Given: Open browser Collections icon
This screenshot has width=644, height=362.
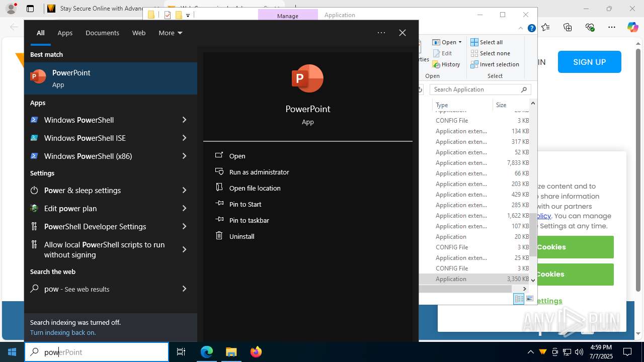Looking at the screenshot, I should click(x=568, y=27).
